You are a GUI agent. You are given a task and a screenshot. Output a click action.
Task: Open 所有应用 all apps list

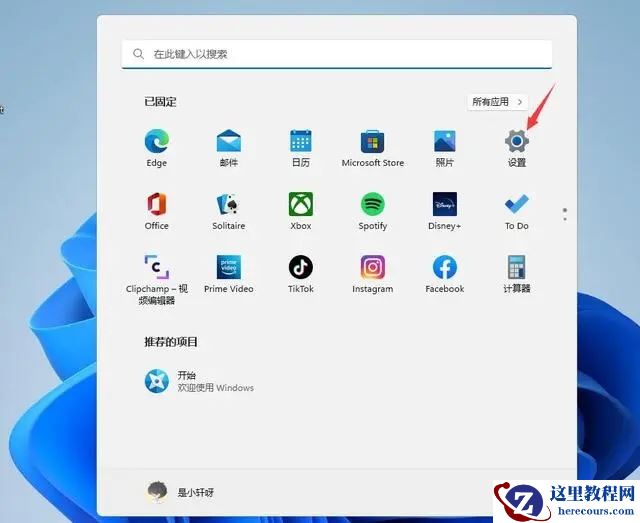(x=497, y=102)
